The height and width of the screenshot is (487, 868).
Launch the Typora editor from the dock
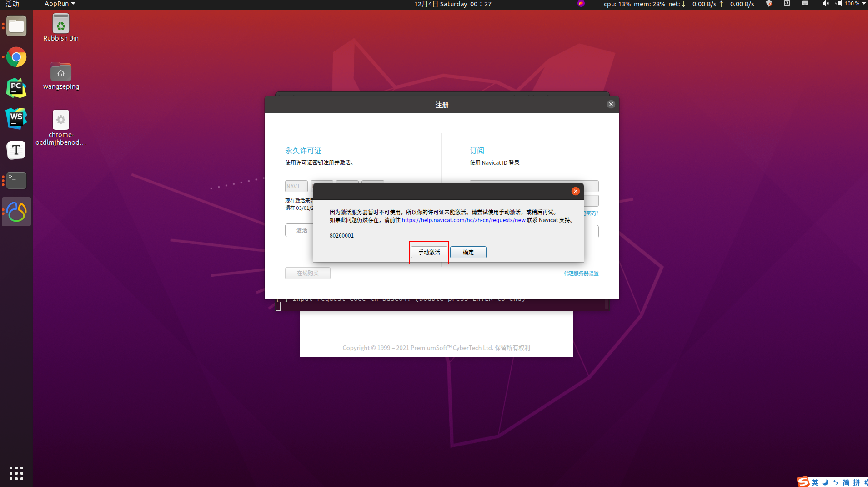pyautogui.click(x=16, y=150)
